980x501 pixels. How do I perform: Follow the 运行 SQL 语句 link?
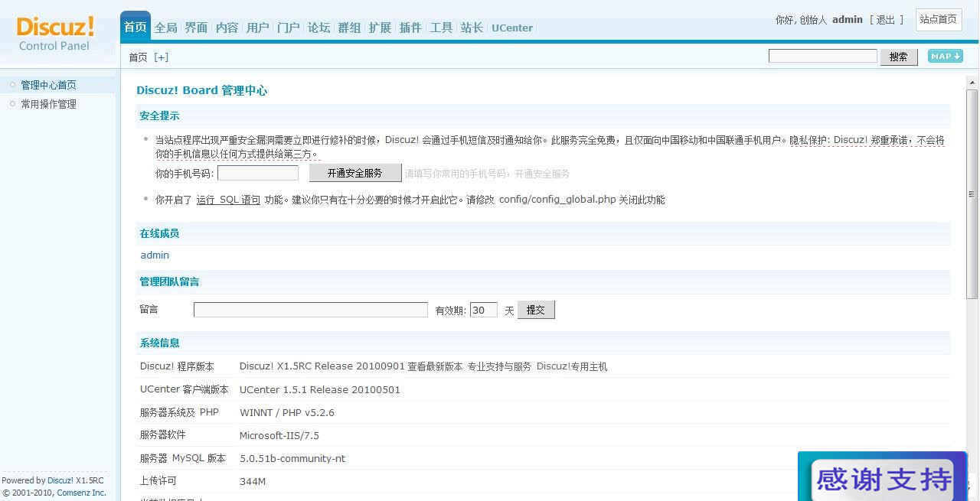click(228, 200)
